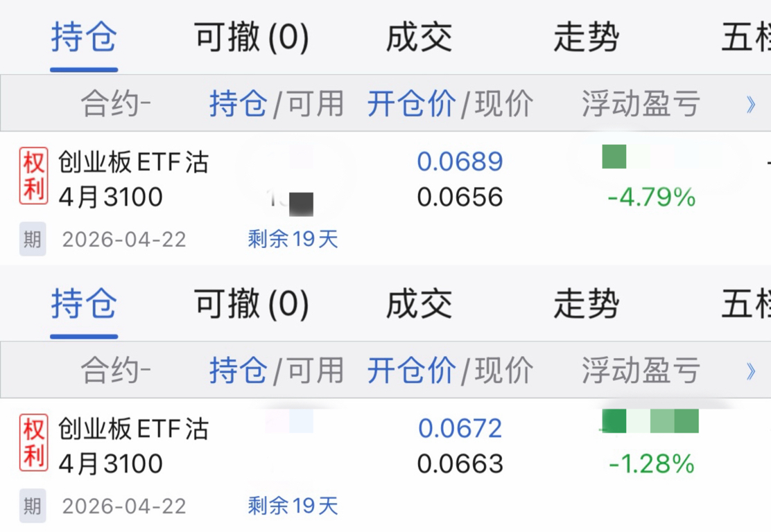Switch to the 成交 tab in the first panel
This screenshot has height=532, width=771.
(x=419, y=37)
